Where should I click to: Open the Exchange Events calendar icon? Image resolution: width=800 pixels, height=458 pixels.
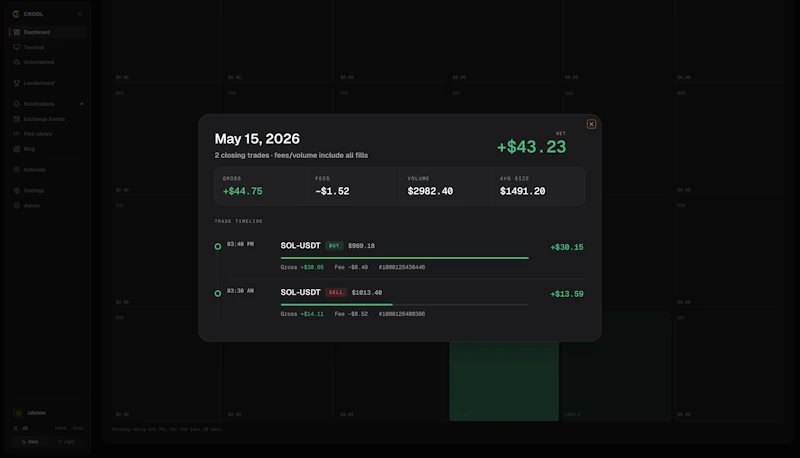[x=16, y=119]
